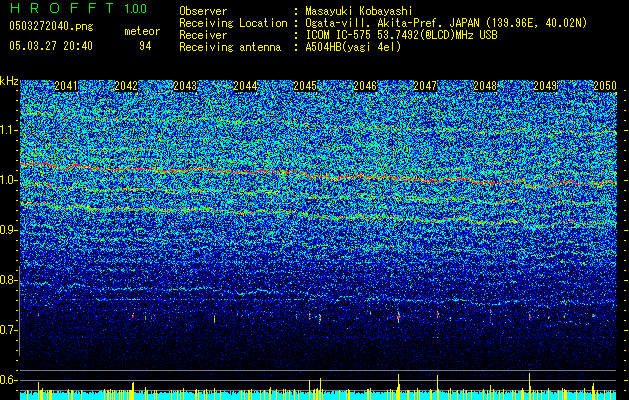Click the version number 1.0.0
This screenshot has width=629, height=400.
(135, 8)
